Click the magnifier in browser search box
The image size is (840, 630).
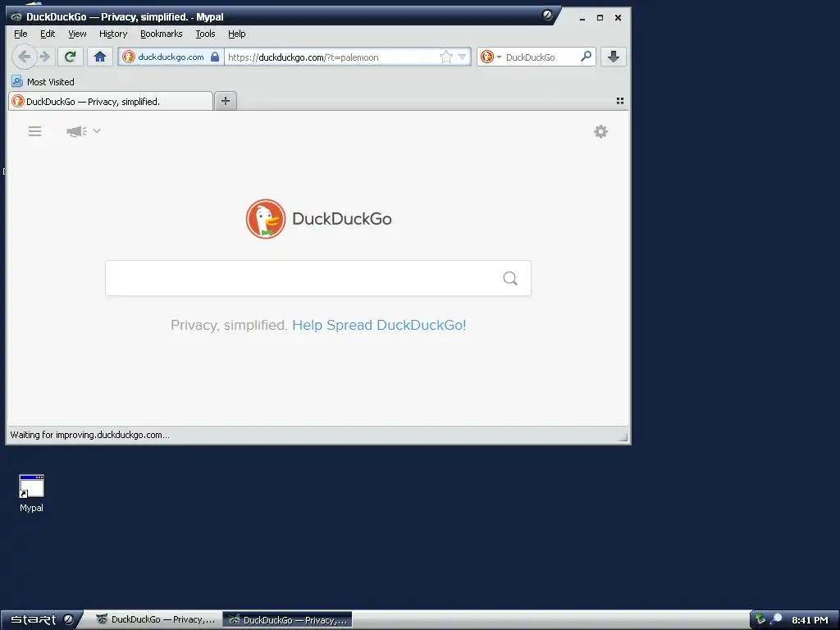587,57
